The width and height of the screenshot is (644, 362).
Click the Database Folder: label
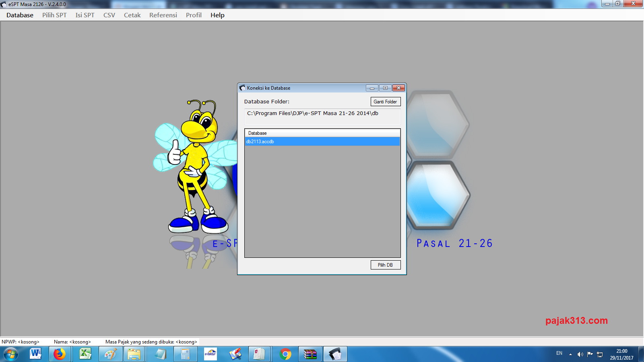[x=267, y=102]
